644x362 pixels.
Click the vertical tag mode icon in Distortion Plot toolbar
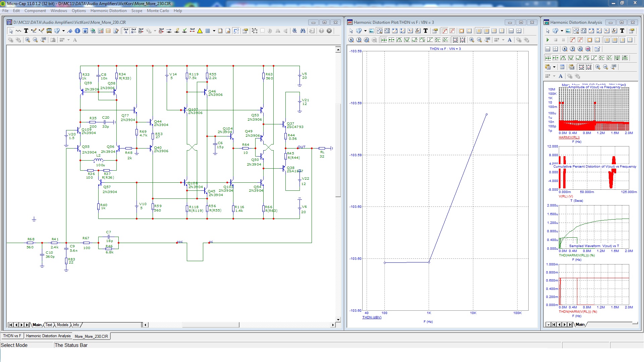tap(402, 31)
